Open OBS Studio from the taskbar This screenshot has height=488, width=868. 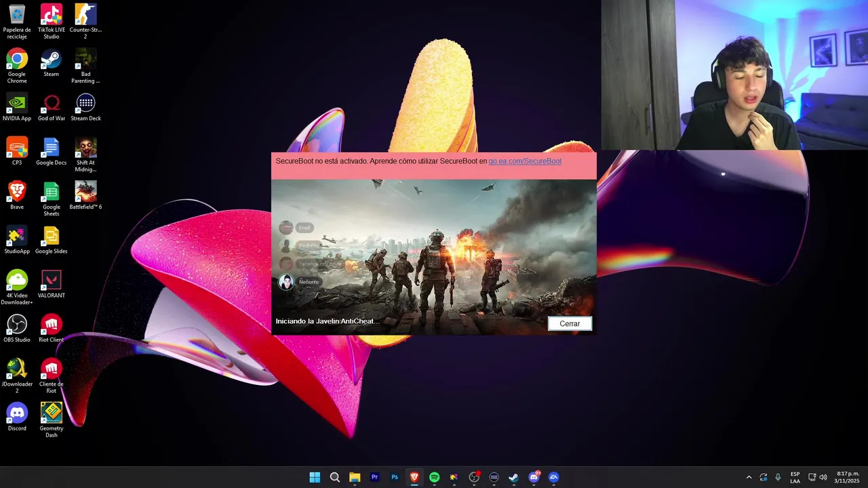[474, 477]
